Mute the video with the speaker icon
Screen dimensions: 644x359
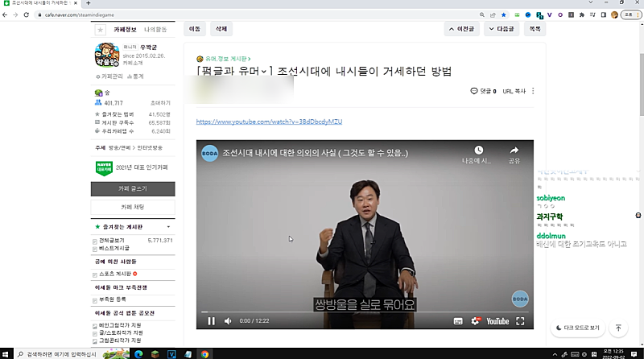click(x=228, y=321)
